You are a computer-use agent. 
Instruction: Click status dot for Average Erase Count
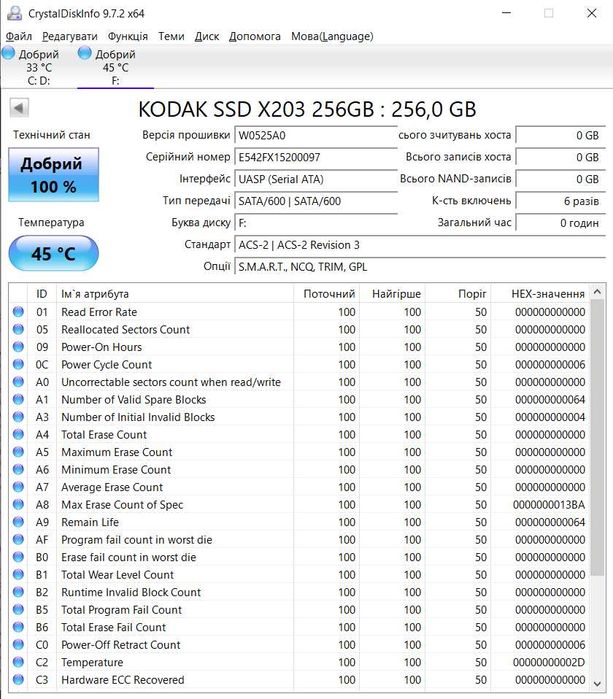(x=18, y=487)
